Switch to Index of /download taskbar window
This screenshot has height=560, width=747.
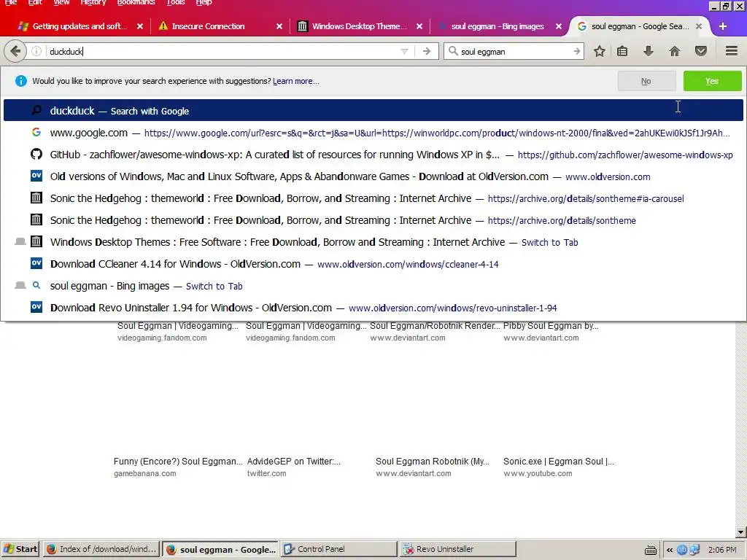[x=101, y=549]
